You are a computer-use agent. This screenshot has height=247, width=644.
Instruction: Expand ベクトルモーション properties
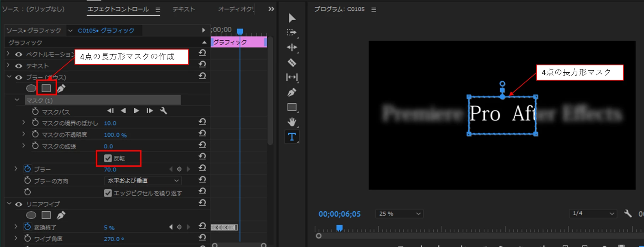coord(8,54)
